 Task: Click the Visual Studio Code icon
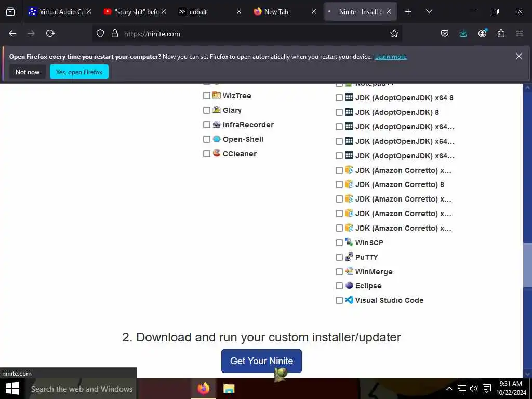[x=349, y=300]
